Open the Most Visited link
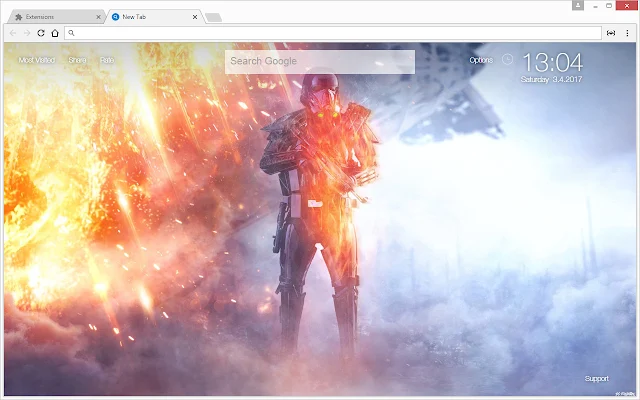Viewport: 640px width, 400px height. click(37, 60)
